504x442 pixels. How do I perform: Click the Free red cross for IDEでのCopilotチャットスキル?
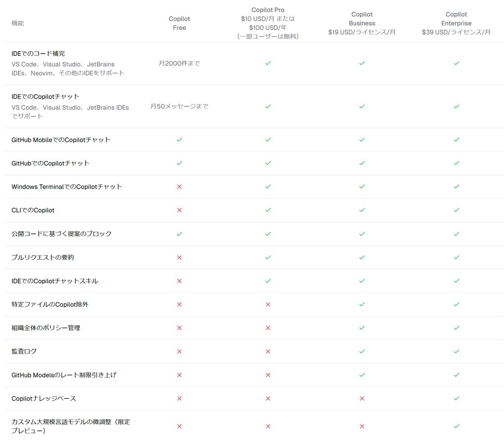tap(179, 281)
